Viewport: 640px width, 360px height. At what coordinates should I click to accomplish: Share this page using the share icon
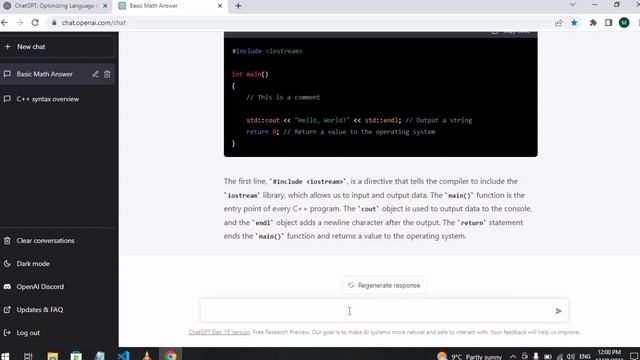pyautogui.click(x=559, y=23)
